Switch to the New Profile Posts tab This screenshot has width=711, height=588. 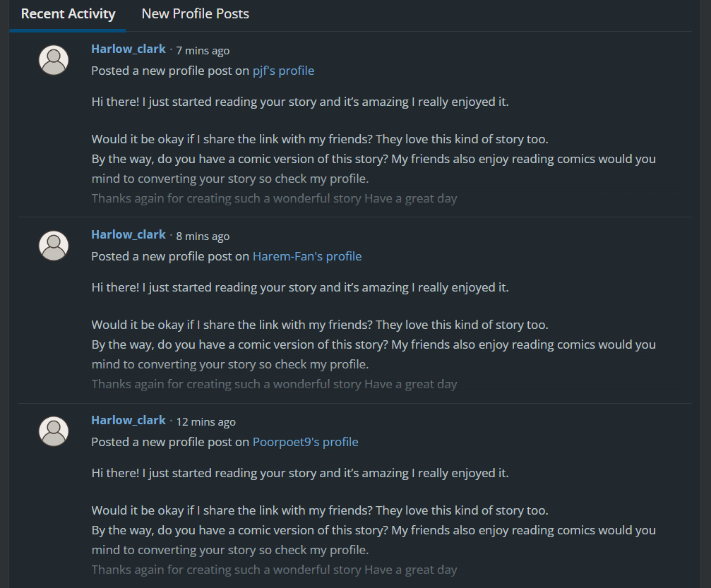(195, 13)
